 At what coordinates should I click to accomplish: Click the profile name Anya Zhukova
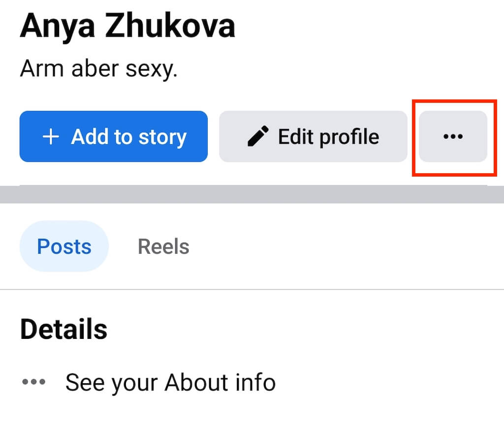[127, 26]
